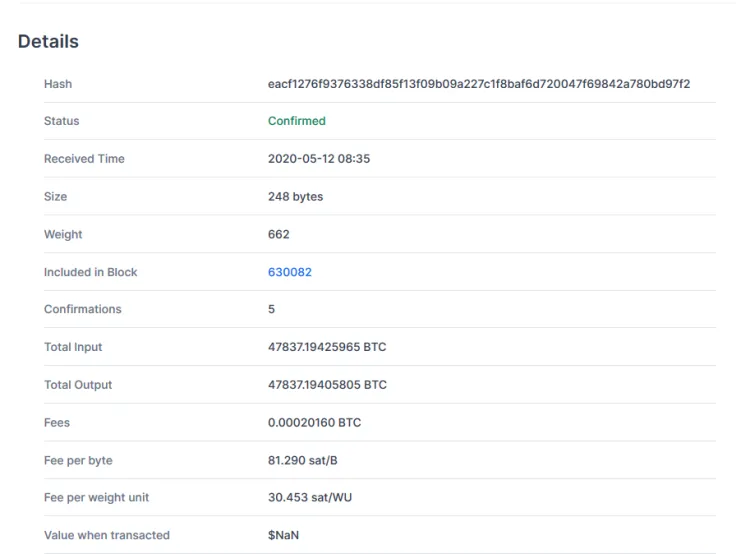Click the received time 2020-05-12 08:35
The width and height of the screenshot is (736, 554).
[x=319, y=159]
